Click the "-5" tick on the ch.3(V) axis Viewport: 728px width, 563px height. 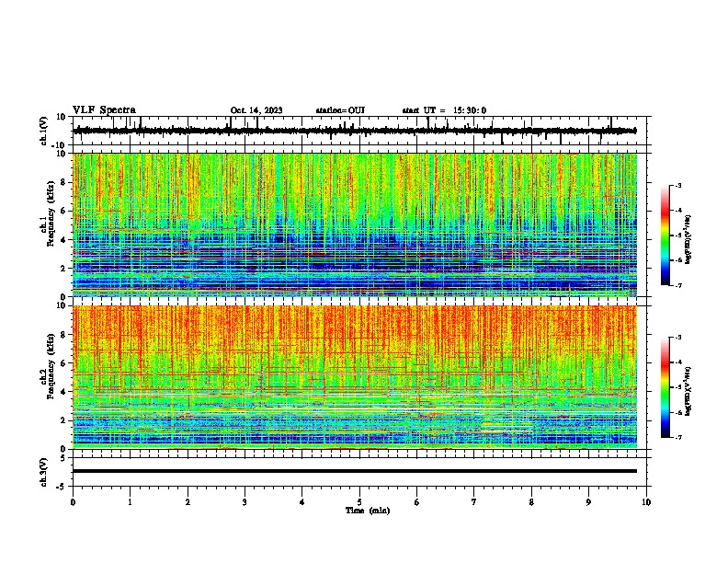tap(63, 487)
